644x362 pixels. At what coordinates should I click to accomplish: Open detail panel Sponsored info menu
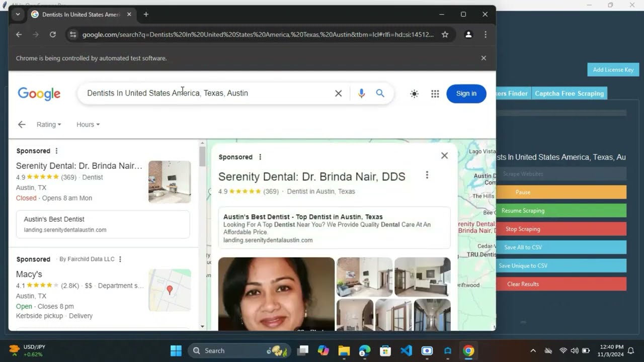tap(260, 157)
